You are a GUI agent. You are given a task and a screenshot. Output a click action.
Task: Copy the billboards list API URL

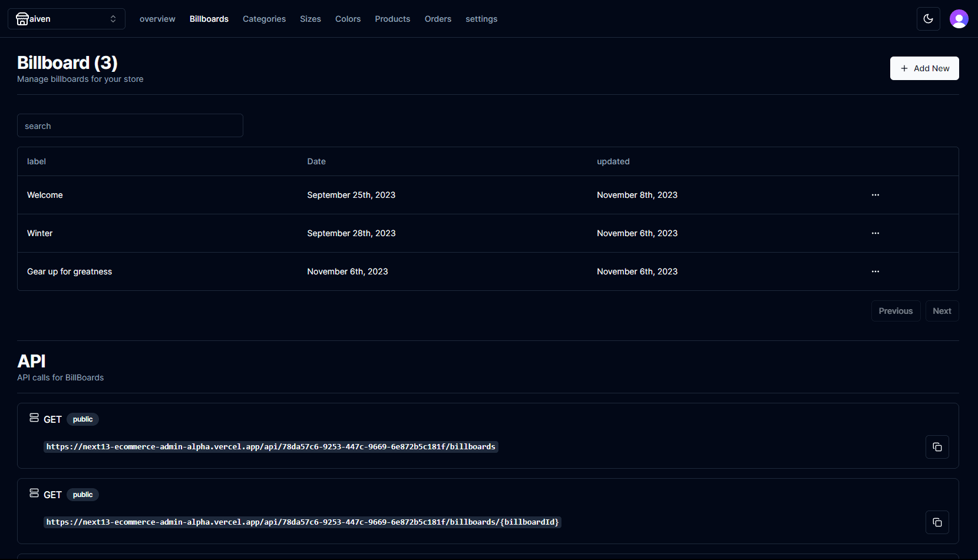coord(937,447)
